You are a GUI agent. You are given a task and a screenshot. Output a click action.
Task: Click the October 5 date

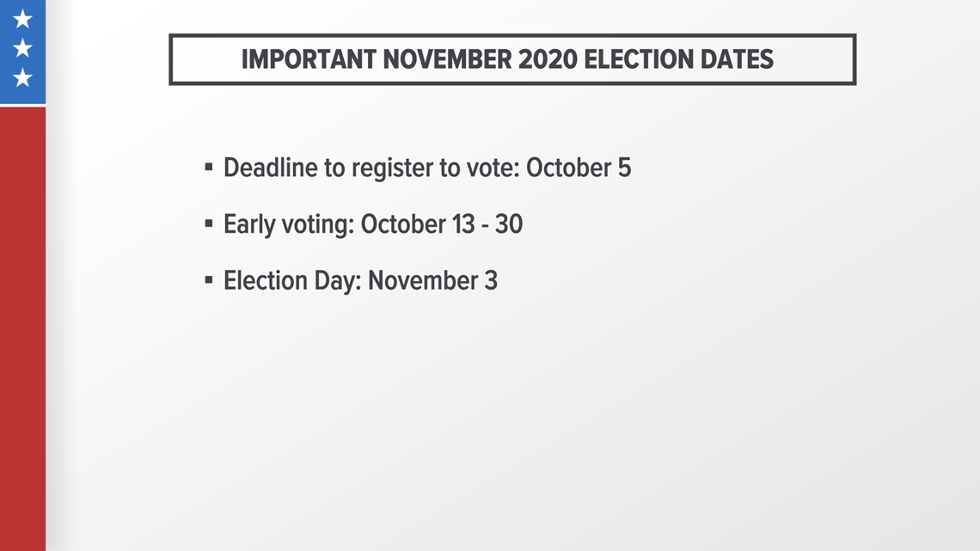pos(579,168)
